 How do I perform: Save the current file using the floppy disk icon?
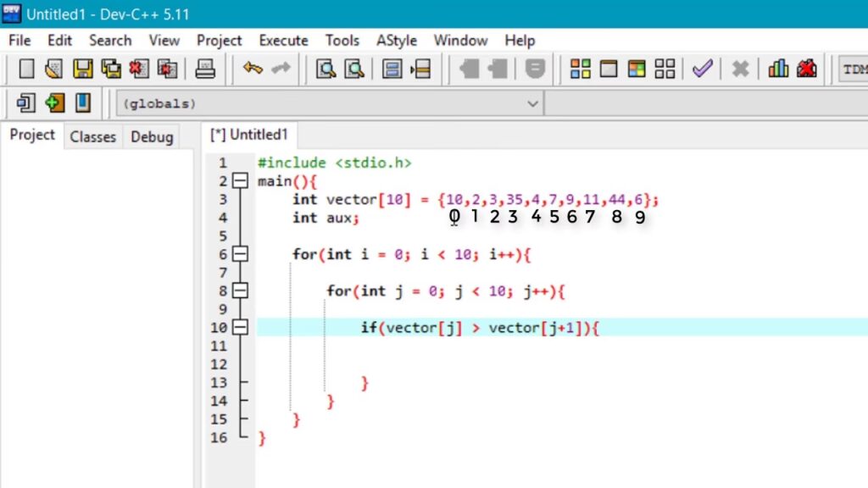pos(82,69)
